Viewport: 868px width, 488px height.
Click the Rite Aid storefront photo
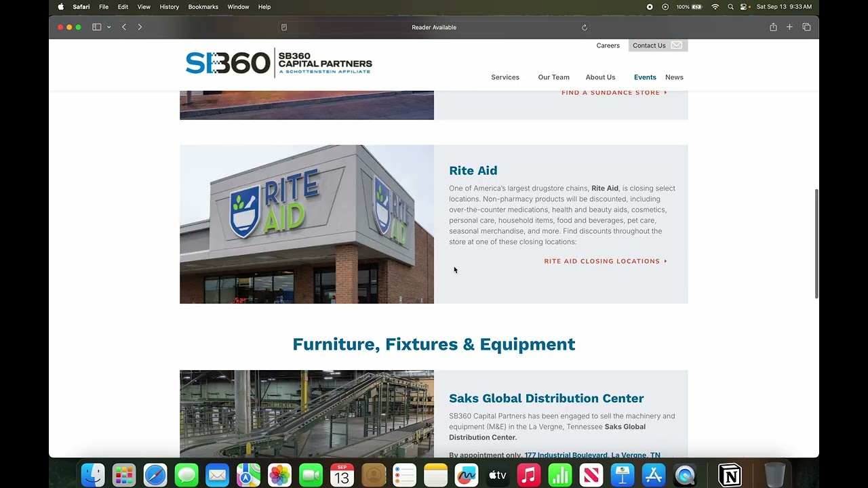[307, 224]
